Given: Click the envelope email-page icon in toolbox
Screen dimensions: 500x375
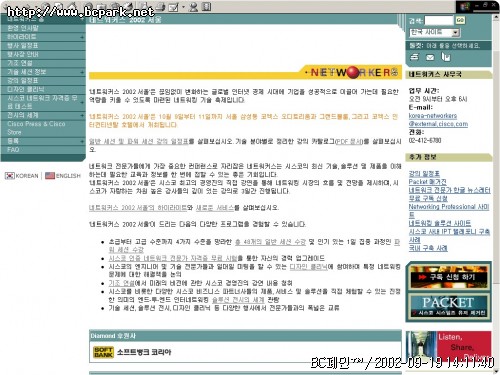Looking at the screenshot, I should pyautogui.click(x=430, y=57).
